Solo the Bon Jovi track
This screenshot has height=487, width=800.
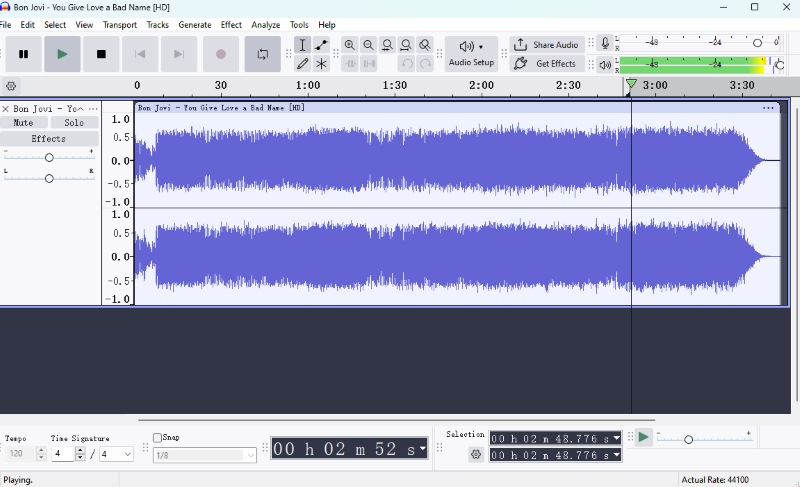click(74, 123)
